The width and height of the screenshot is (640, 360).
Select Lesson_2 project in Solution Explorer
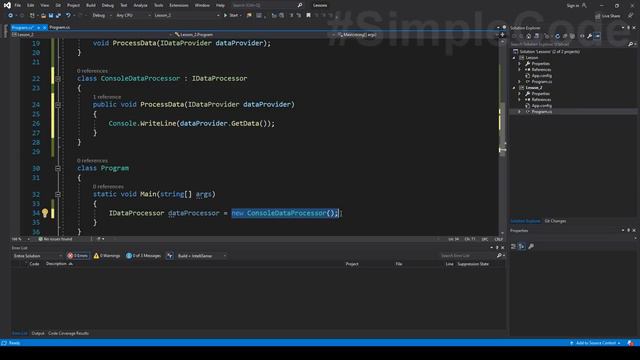[x=533, y=88]
